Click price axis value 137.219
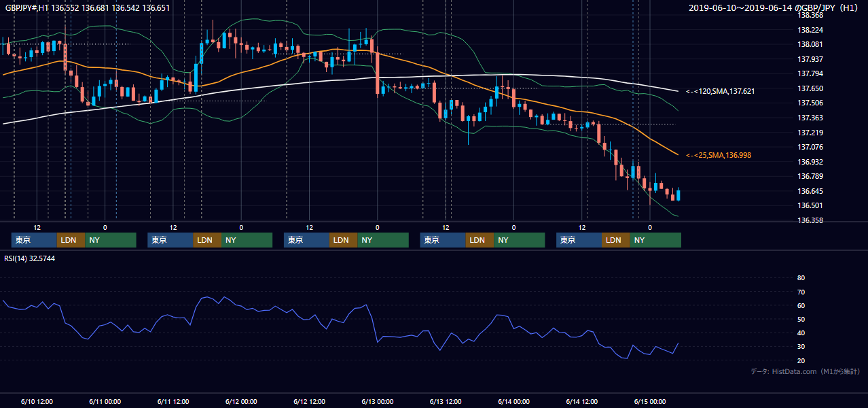 pos(810,133)
